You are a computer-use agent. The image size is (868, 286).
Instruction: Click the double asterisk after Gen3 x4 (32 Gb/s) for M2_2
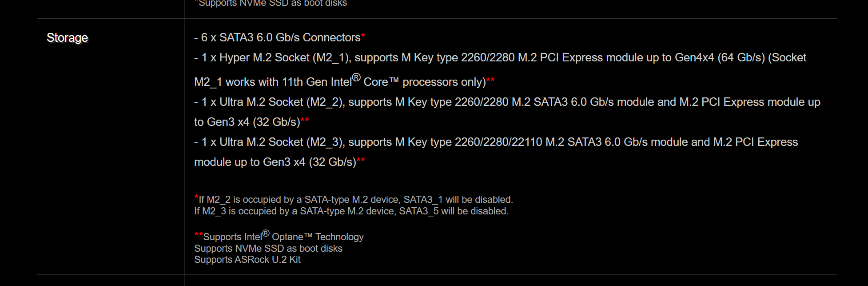(x=305, y=120)
